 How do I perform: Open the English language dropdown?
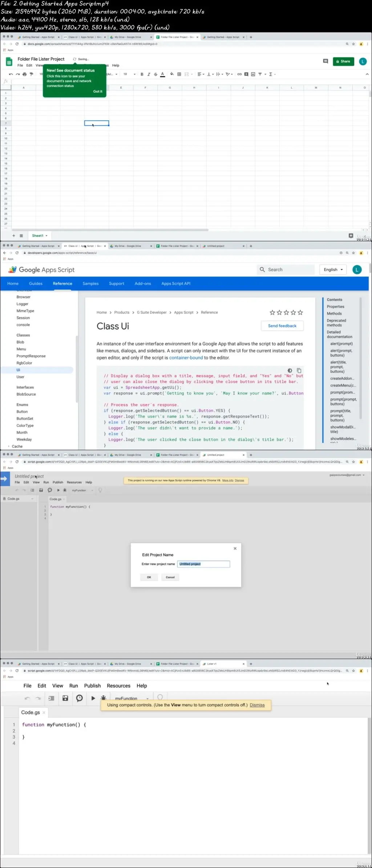tap(333, 270)
